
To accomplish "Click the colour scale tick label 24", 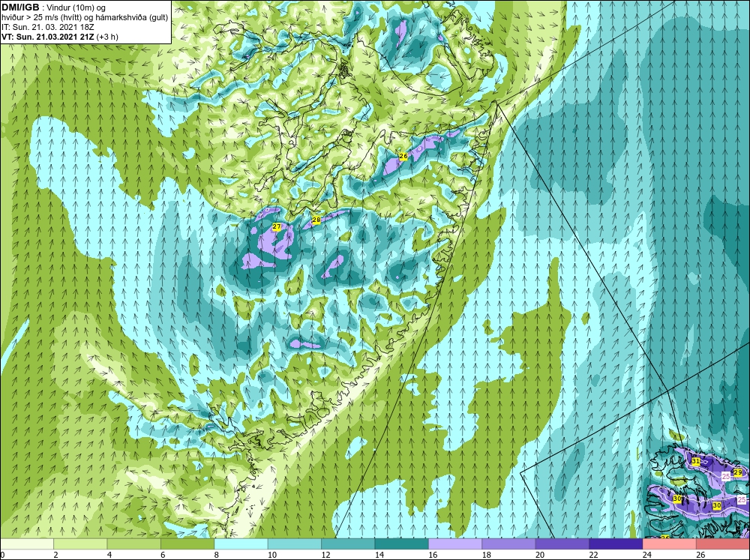I will point(646,555).
